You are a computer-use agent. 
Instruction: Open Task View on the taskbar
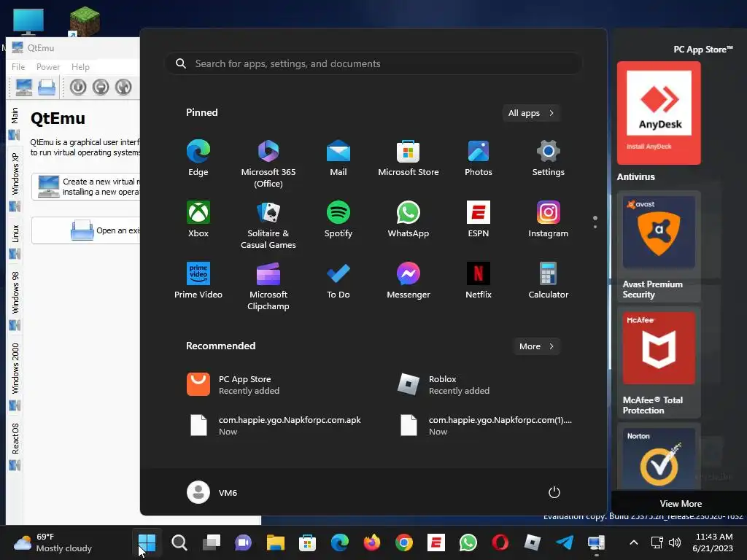pyautogui.click(x=211, y=542)
